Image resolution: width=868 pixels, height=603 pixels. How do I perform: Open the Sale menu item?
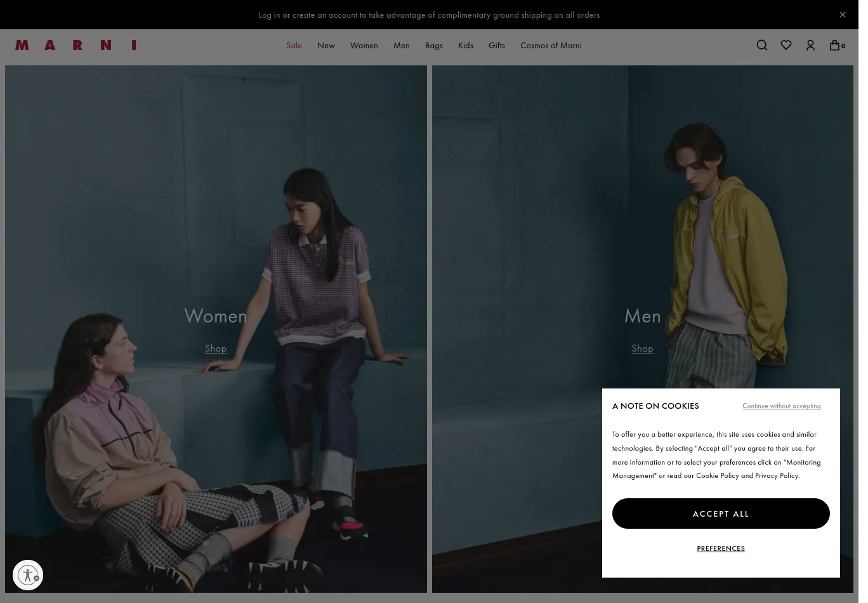(294, 45)
